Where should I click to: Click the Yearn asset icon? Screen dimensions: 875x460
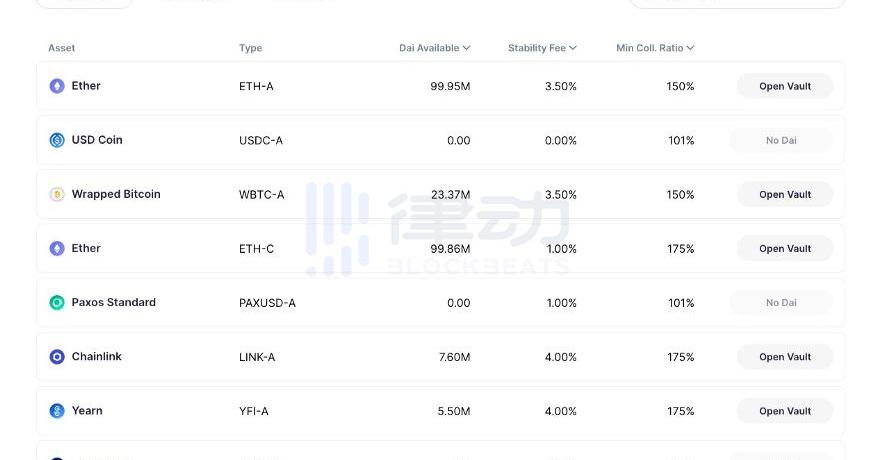tap(57, 411)
